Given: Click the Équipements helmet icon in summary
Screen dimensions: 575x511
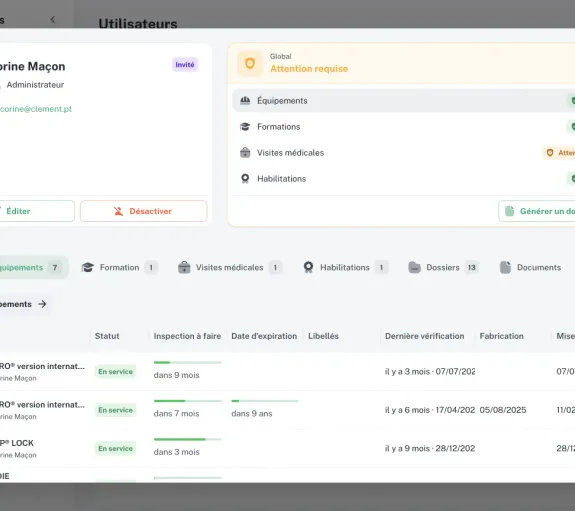Looking at the screenshot, I should click(x=245, y=101).
